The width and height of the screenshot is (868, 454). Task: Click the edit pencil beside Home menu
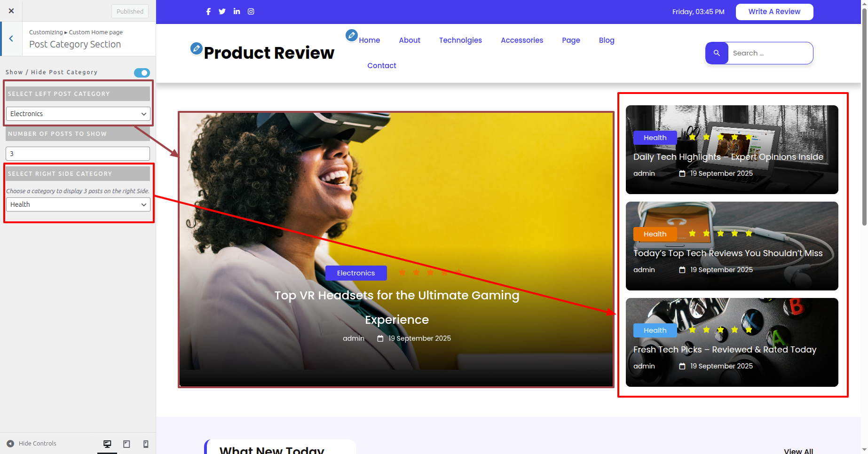(351, 35)
